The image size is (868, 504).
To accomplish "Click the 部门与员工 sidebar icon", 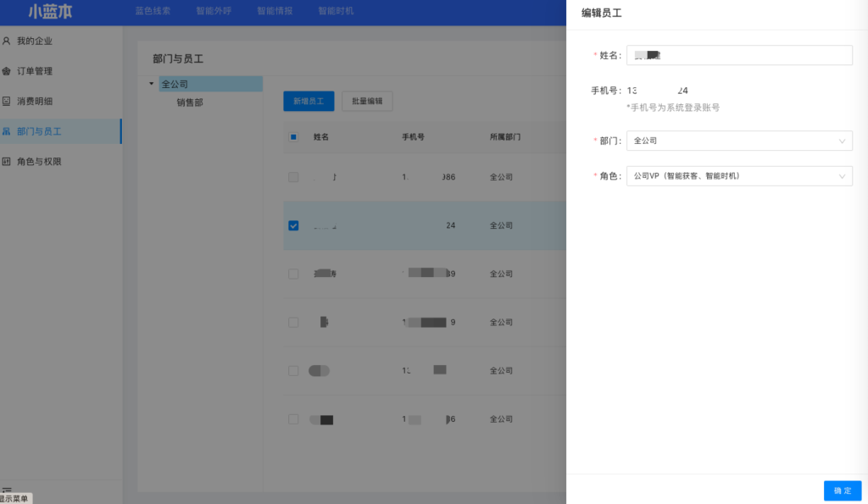I will click(7, 131).
